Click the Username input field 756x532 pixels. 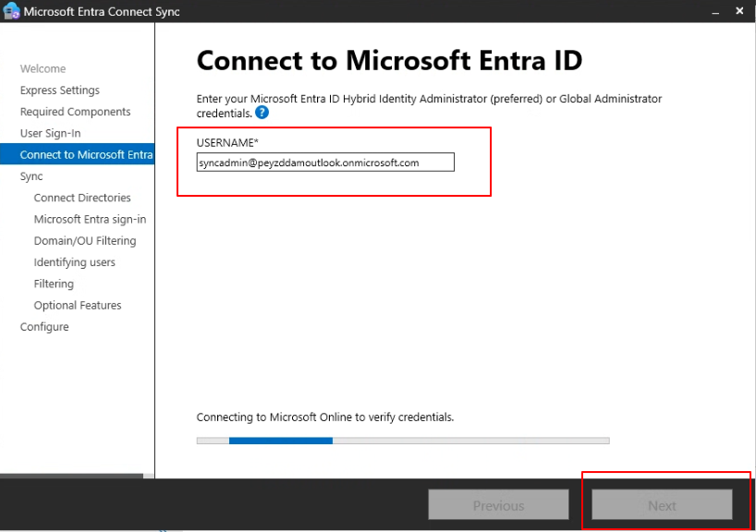325,163
